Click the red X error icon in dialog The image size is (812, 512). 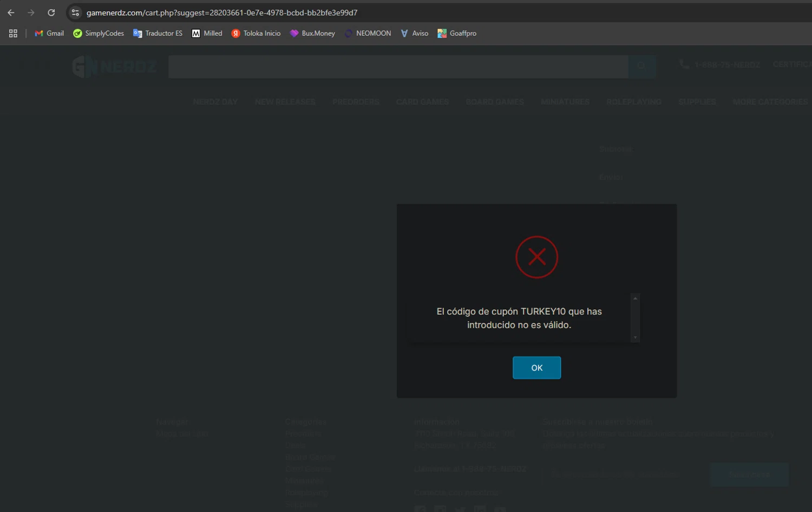[x=536, y=257]
